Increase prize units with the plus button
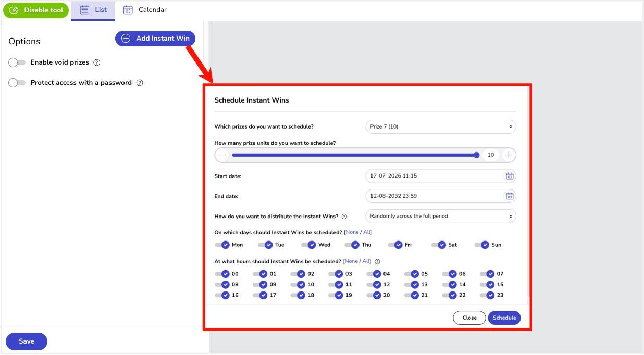 [x=509, y=155]
